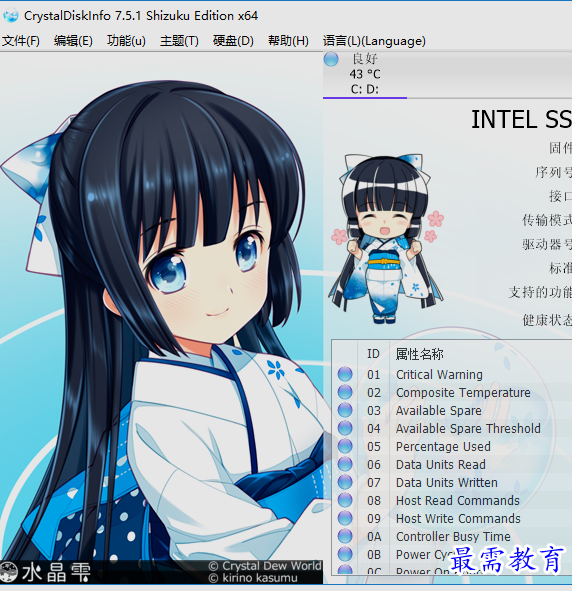572x591 pixels.
Task: Click the 水晶雫 logo text
Action: pos(57,572)
